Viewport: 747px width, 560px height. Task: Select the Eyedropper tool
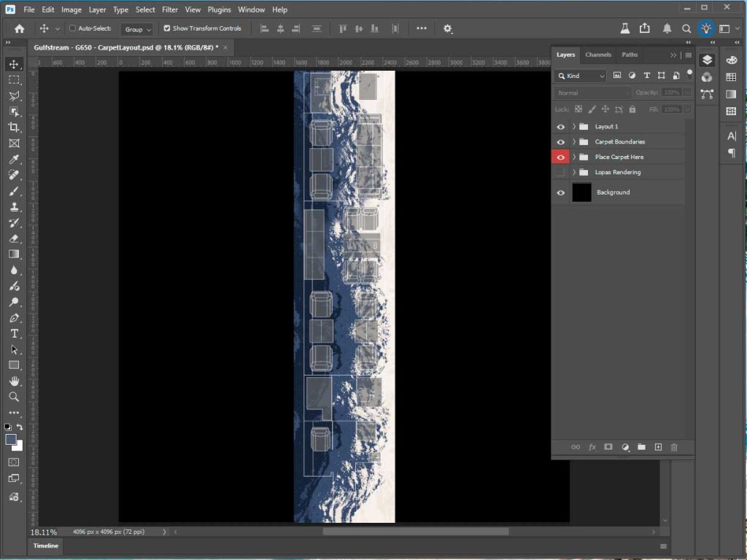pyautogui.click(x=13, y=159)
